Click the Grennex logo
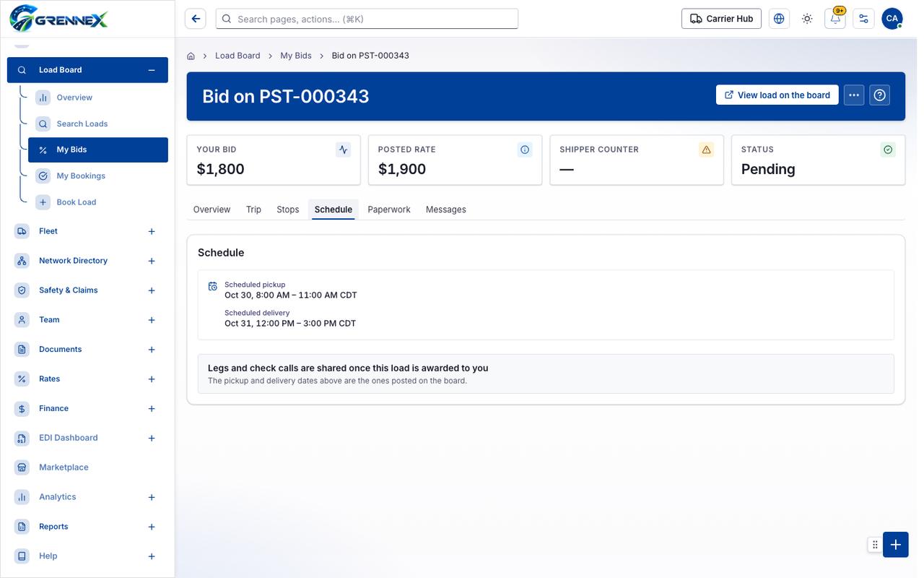 tap(58, 18)
